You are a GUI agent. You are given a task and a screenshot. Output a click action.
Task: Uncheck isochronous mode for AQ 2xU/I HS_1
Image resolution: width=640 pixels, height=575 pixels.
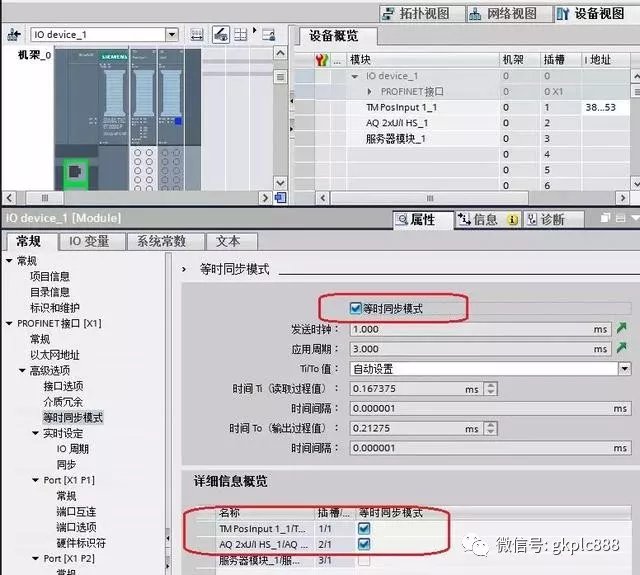click(x=364, y=544)
